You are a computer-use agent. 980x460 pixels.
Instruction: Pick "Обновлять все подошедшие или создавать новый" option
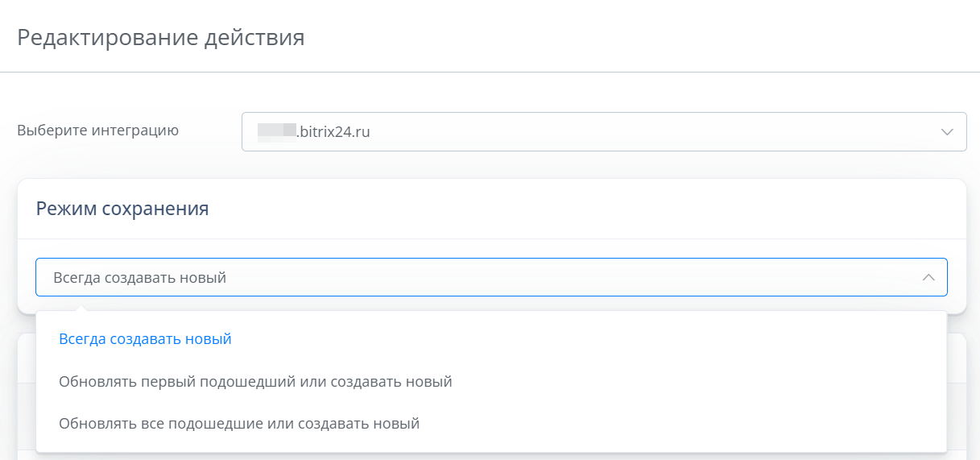click(x=239, y=423)
